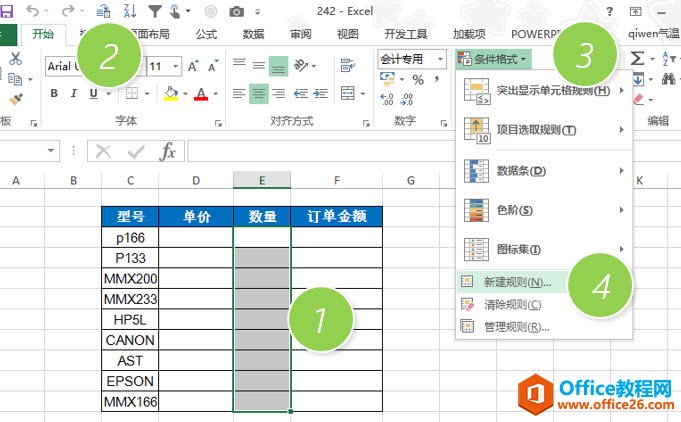Viewport: 681px width, 422px height.
Task: Open the 条件格式 dropdown button
Action: pos(493,59)
